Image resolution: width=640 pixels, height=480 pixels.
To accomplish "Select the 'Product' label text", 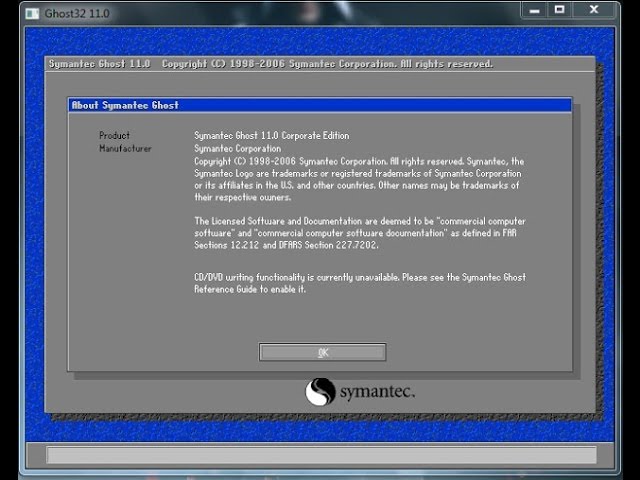I will click(x=114, y=136).
